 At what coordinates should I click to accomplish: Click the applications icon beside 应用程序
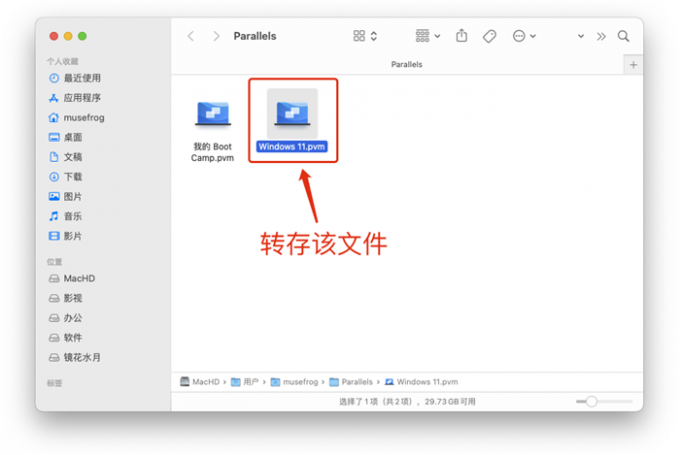(54, 98)
